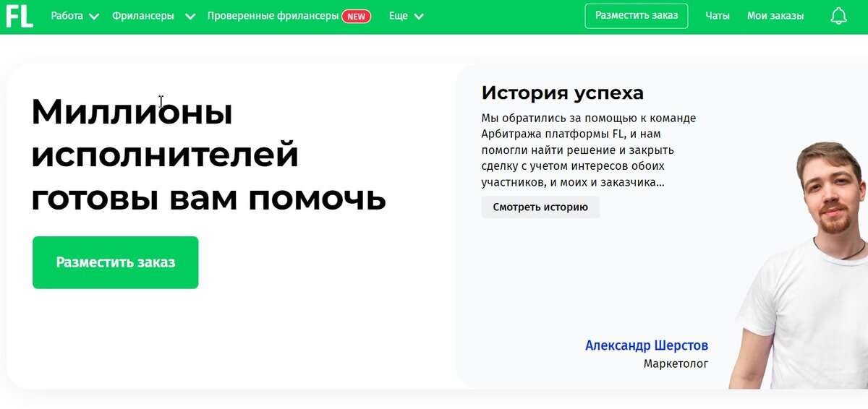Click the Смотреть историю button
Screen dimensions: 868x409
pyautogui.click(x=540, y=207)
